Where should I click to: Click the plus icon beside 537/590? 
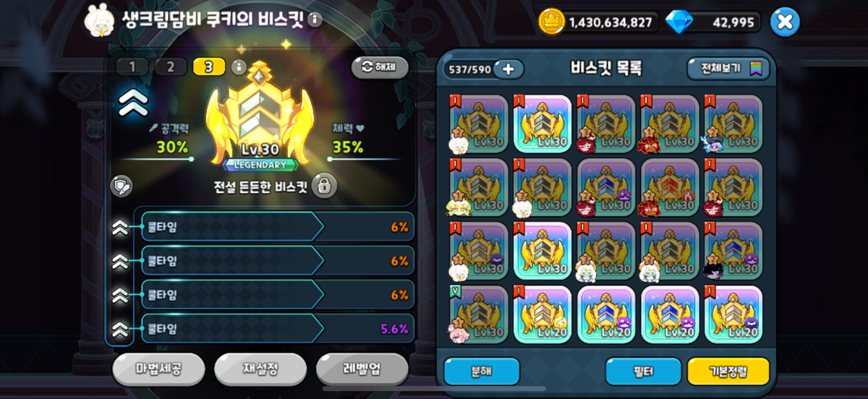click(509, 69)
